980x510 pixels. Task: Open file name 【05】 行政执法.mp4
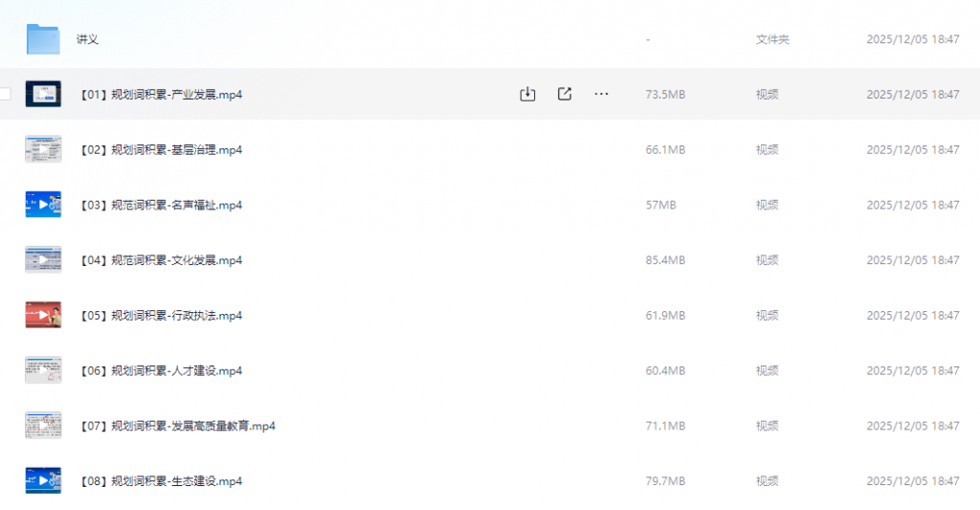(x=159, y=316)
